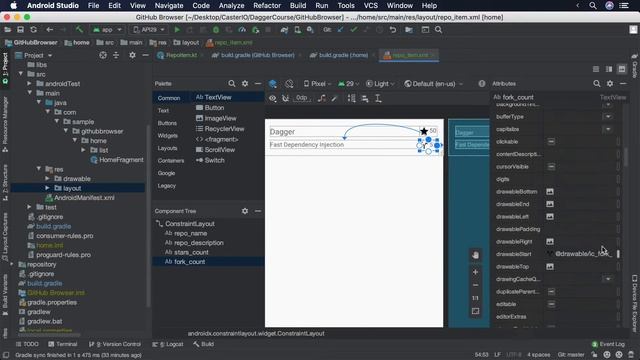Open Default (en-us) locale dropdown
This screenshot has width=640, height=360.
pos(433,84)
